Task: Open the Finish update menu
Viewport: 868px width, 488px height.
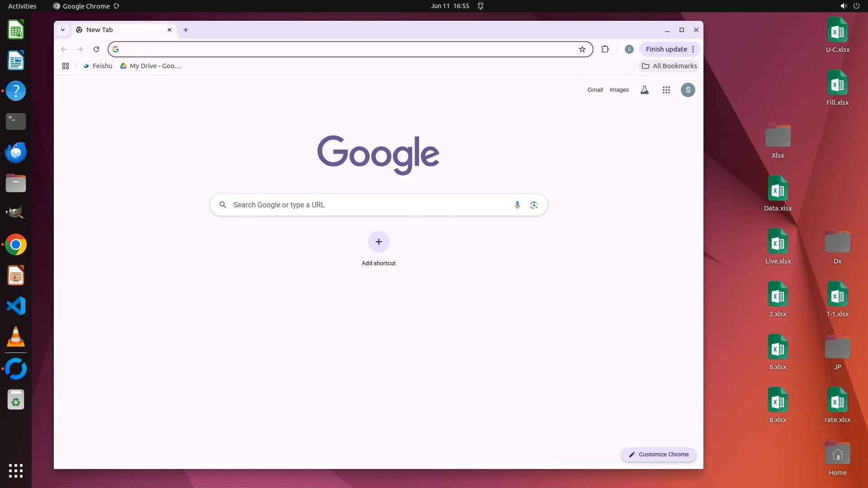Action: click(x=670, y=49)
